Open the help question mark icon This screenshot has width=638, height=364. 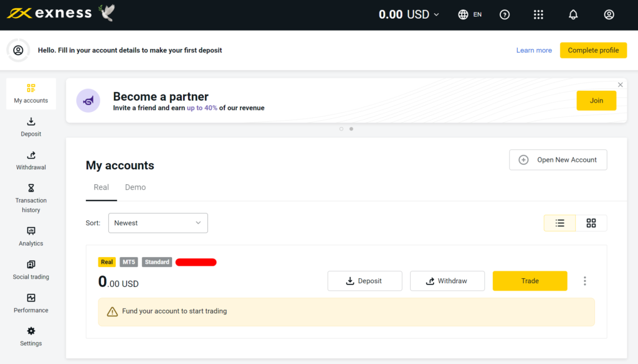point(505,15)
